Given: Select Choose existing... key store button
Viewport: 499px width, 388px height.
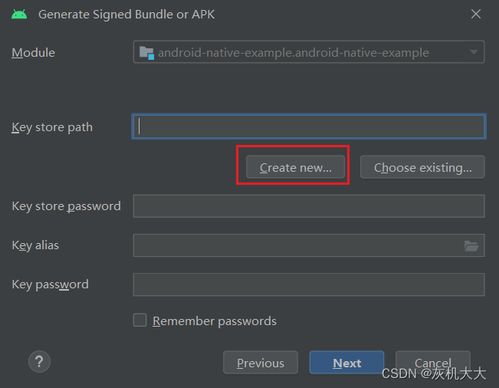Looking at the screenshot, I should tap(422, 167).
